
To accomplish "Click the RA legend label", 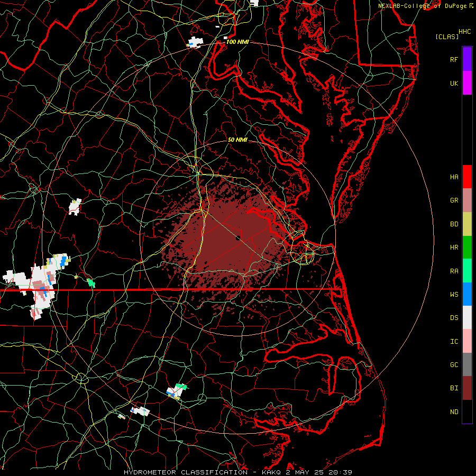I will coord(454,271).
